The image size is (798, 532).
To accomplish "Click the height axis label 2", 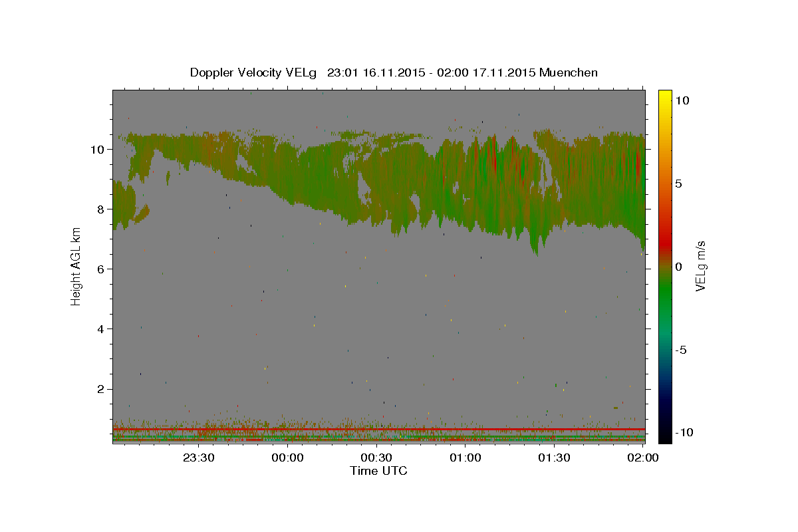I will (102, 389).
